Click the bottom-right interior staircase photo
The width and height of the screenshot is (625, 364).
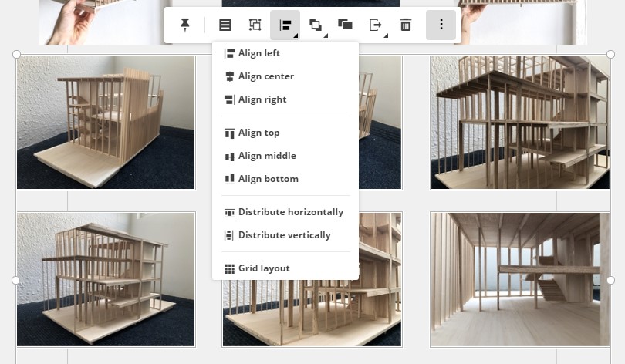click(520, 279)
